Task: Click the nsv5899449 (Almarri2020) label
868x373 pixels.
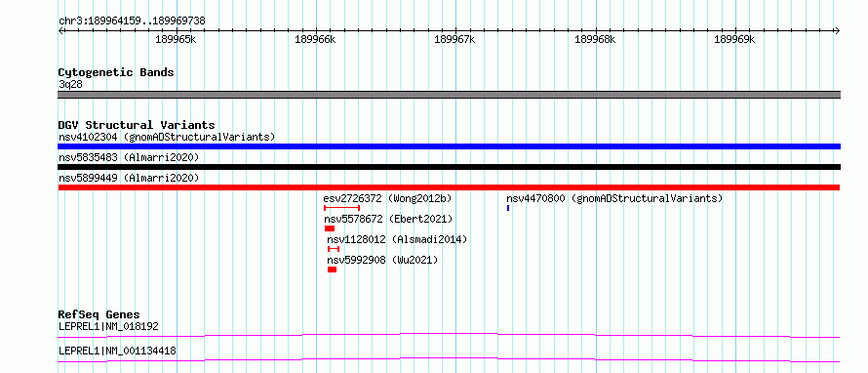Action: coord(129,178)
